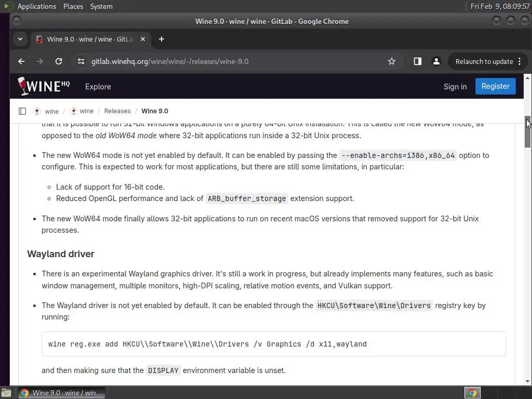Click the Sign in link
This screenshot has height=399, width=532.
tap(455, 87)
